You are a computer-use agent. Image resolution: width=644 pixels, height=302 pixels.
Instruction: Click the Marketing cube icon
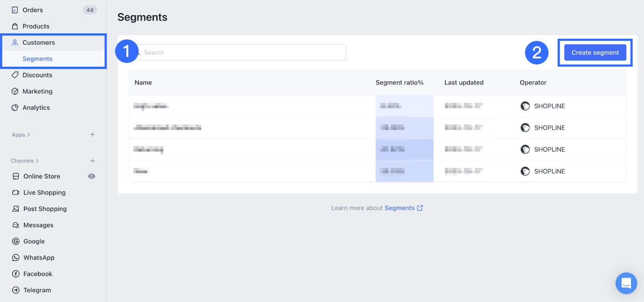15,91
